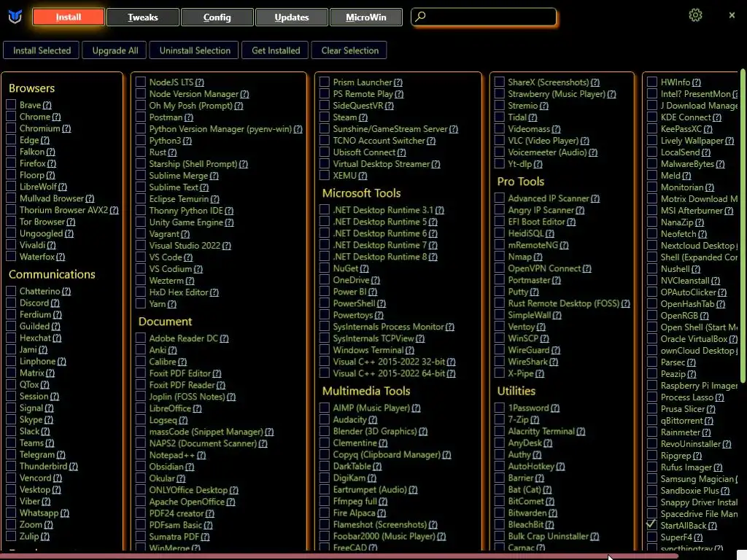Screen dimensions: 747x560
Task: Open the help link (?) next to Audacity
Action: coord(373,419)
